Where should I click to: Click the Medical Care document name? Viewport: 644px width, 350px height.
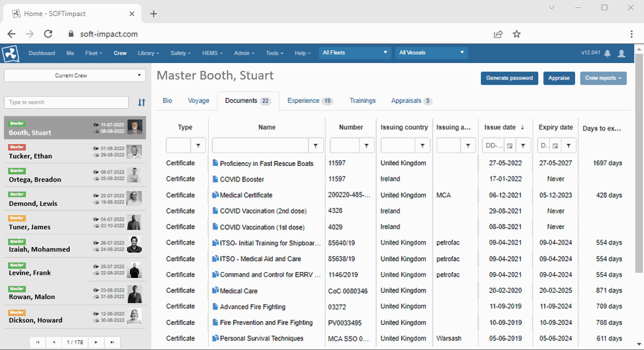pyautogui.click(x=238, y=291)
